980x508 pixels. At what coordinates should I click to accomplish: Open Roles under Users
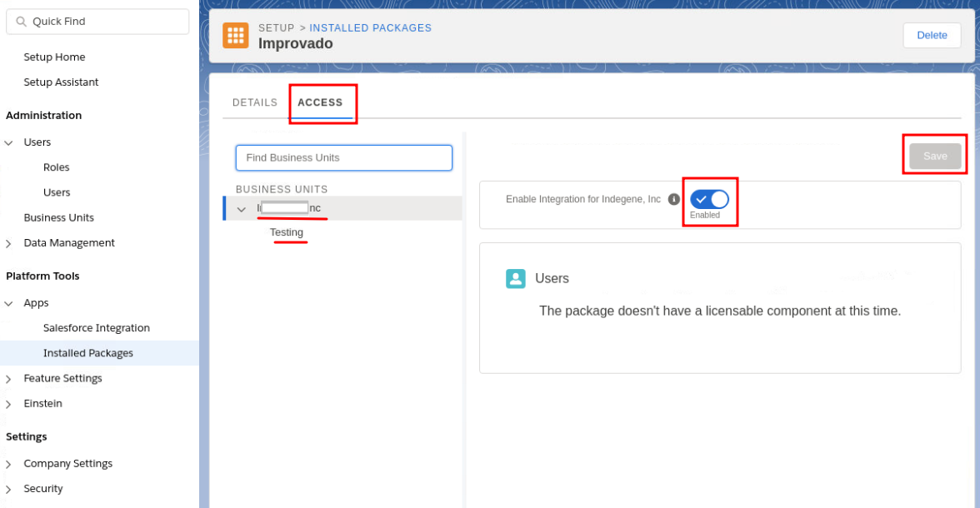pos(57,167)
